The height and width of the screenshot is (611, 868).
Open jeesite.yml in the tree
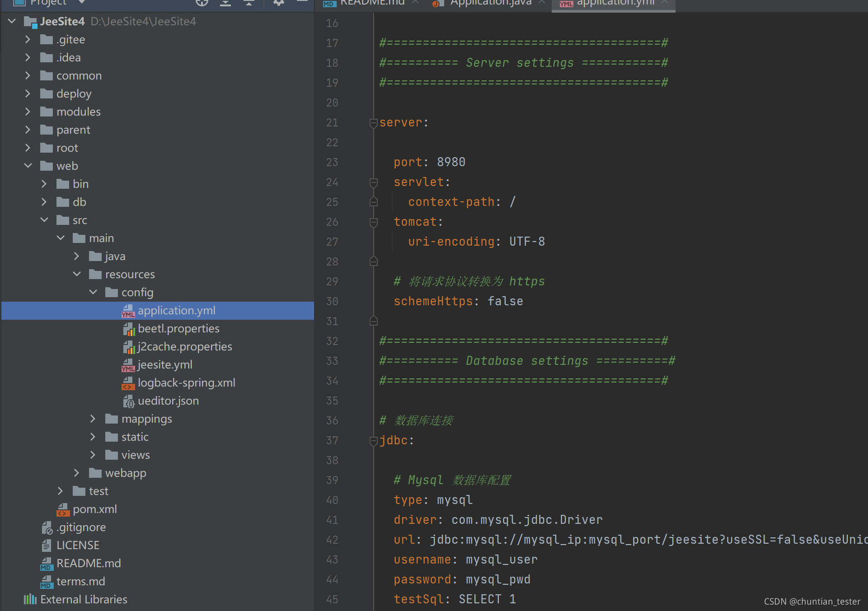[x=165, y=364]
